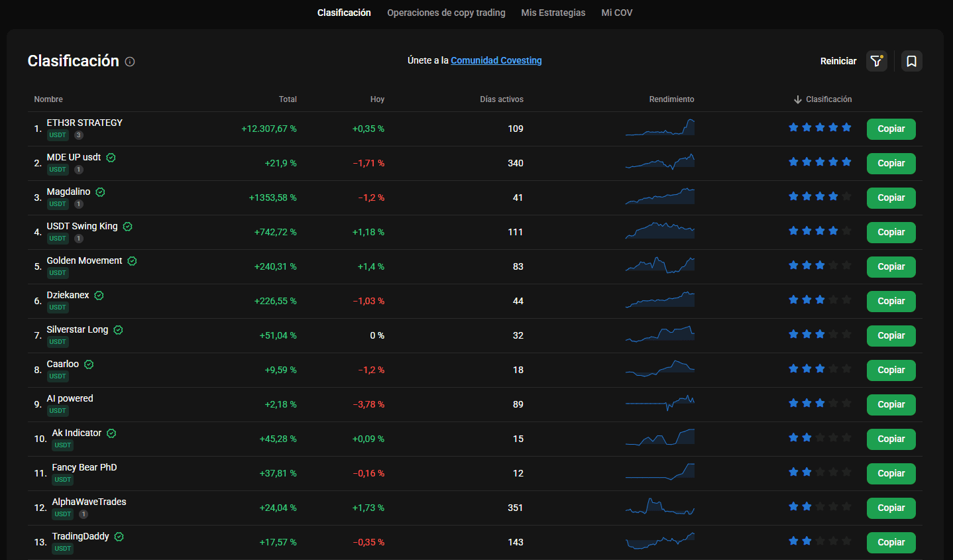Open the filter icon next to Reiniciar
Screen dimensions: 953x560
click(x=877, y=61)
